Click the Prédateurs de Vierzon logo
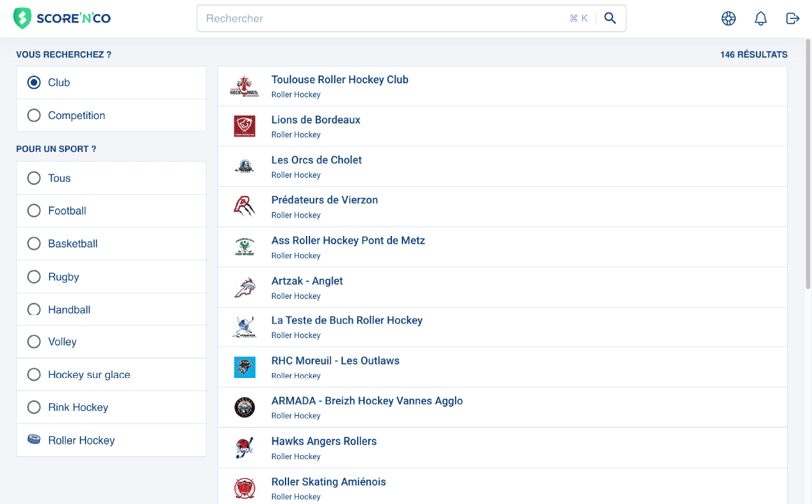 click(244, 206)
